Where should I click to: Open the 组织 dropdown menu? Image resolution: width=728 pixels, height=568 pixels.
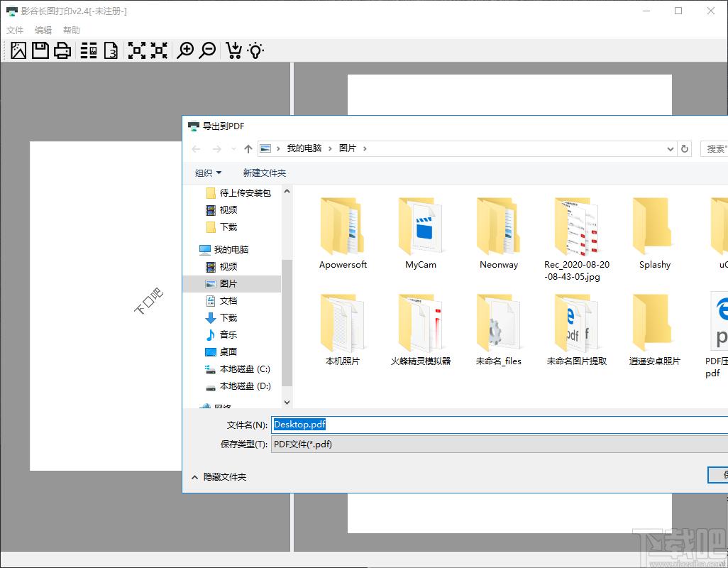pos(208,173)
